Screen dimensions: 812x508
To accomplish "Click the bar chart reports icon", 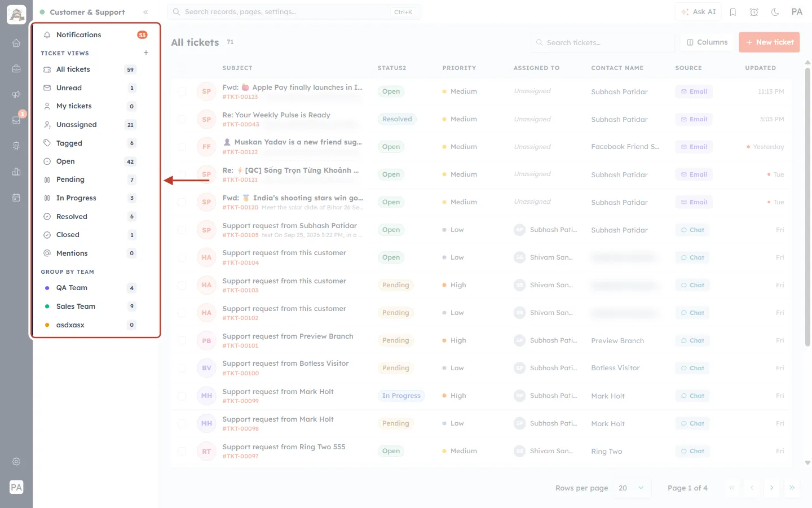I will (16, 172).
